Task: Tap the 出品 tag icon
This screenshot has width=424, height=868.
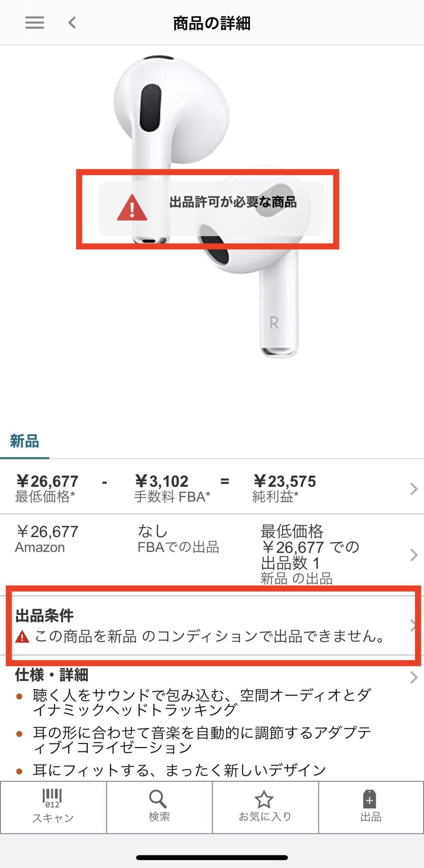Action: (369, 799)
